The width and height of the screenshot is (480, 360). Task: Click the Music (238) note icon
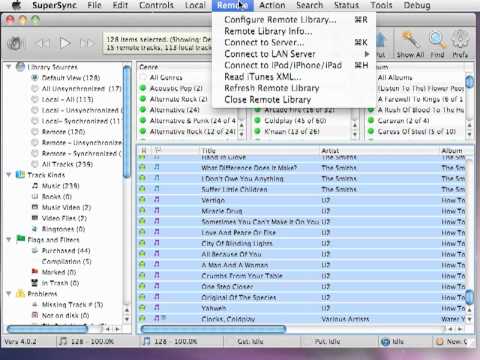pyautogui.click(x=35, y=186)
